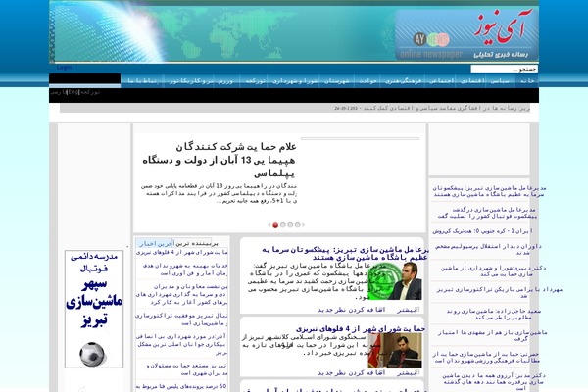Open sidebar item by سعید حاجی‌زاده on ماشین‌سازی
588x392 pixels.
tap(493, 314)
